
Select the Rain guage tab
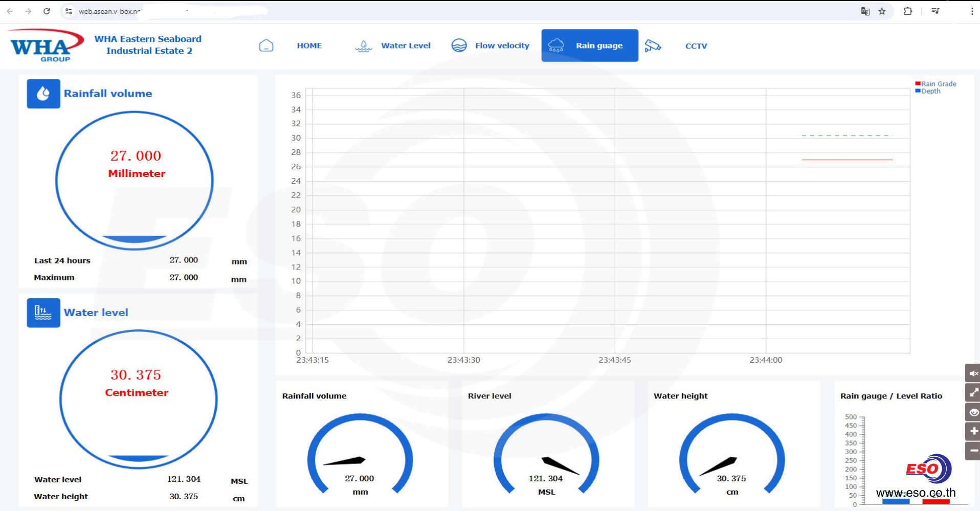[590, 46]
